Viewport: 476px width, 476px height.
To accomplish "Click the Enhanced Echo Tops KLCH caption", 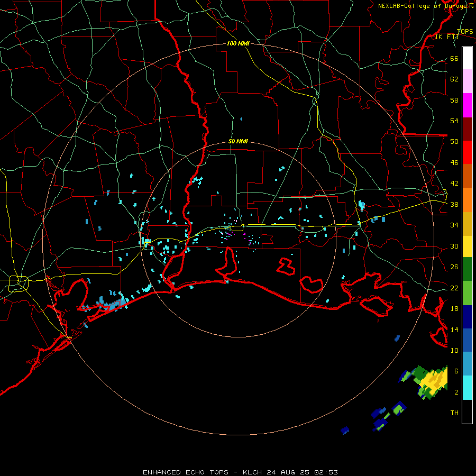I will [x=240, y=472].
